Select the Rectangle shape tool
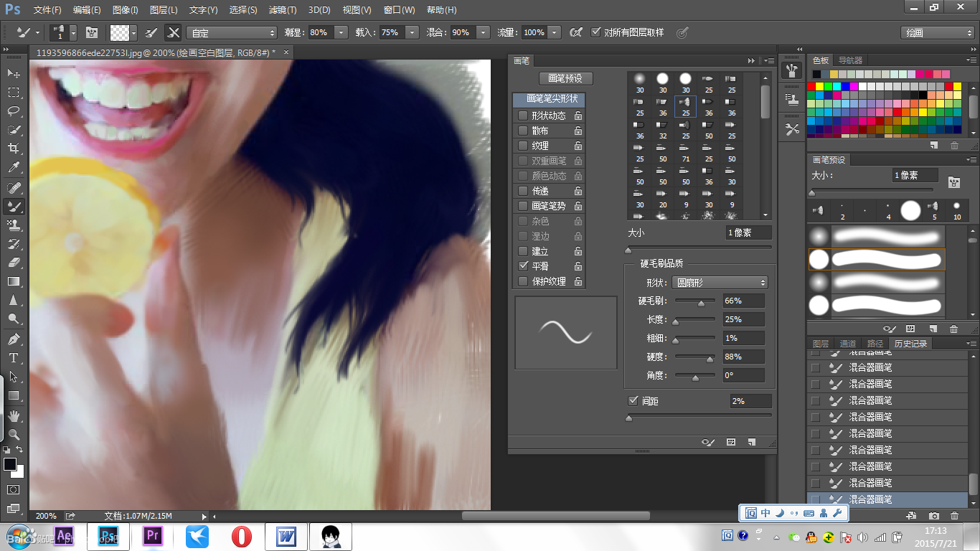 tap(14, 395)
